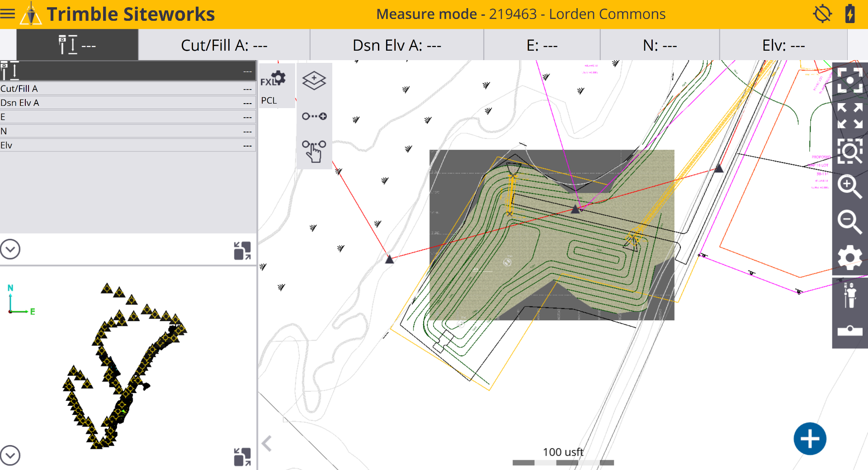This screenshot has width=868, height=470.
Task: Tap the blue plus add button
Action: point(810,439)
